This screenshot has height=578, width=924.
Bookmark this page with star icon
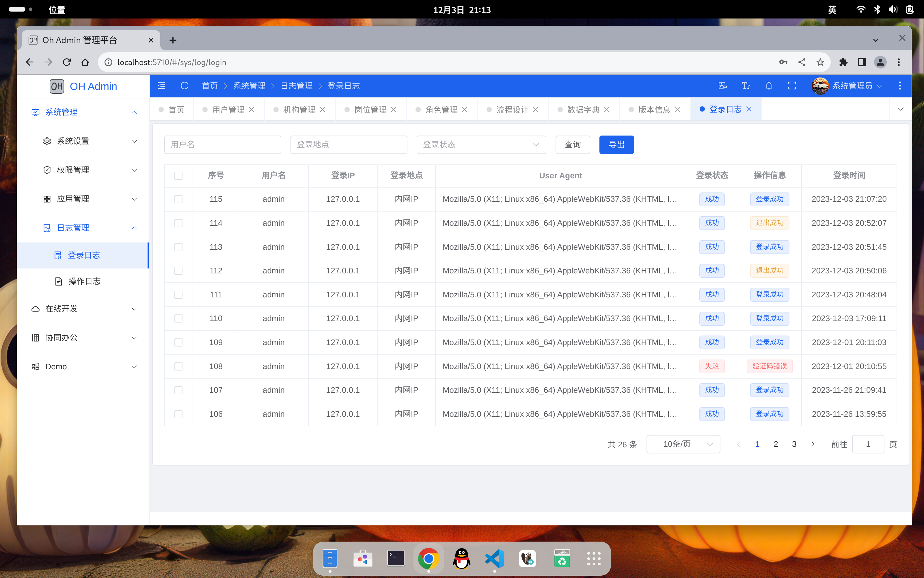(820, 62)
